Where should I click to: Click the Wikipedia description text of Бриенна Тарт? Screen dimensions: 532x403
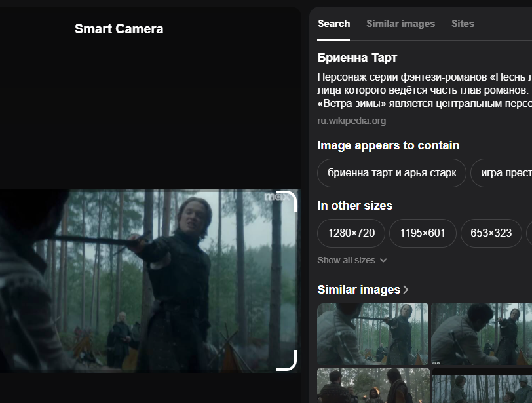(x=425, y=90)
